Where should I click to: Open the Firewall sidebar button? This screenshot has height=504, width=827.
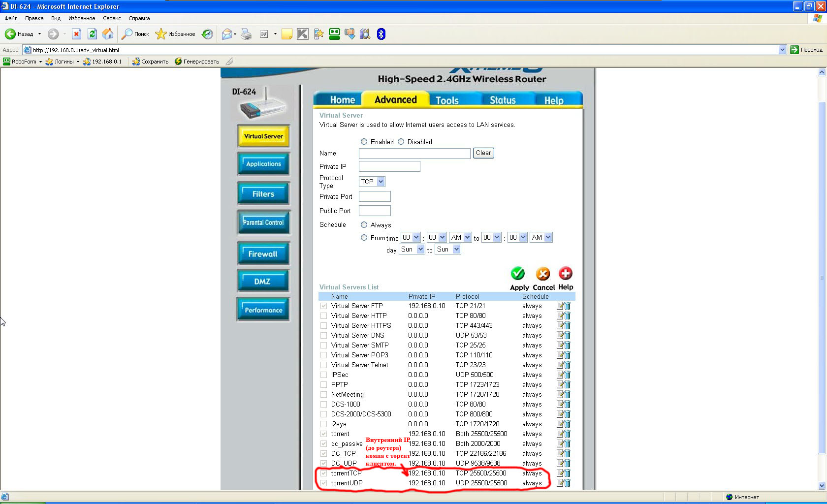coord(263,254)
